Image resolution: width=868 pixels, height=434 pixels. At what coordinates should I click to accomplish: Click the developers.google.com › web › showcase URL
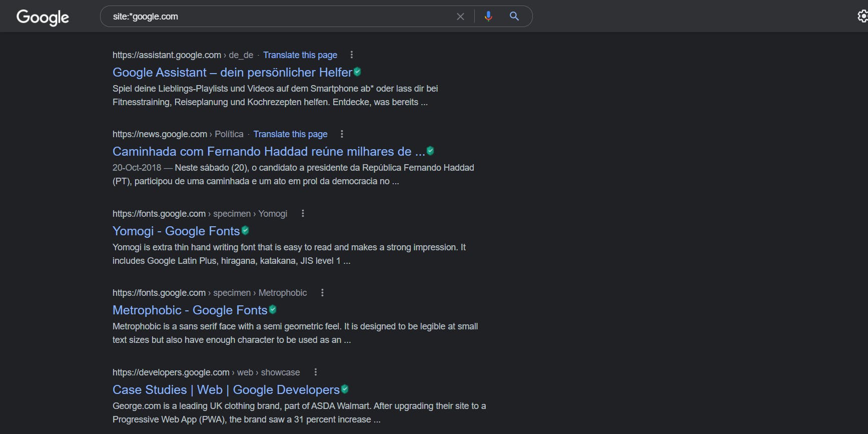pyautogui.click(x=206, y=372)
